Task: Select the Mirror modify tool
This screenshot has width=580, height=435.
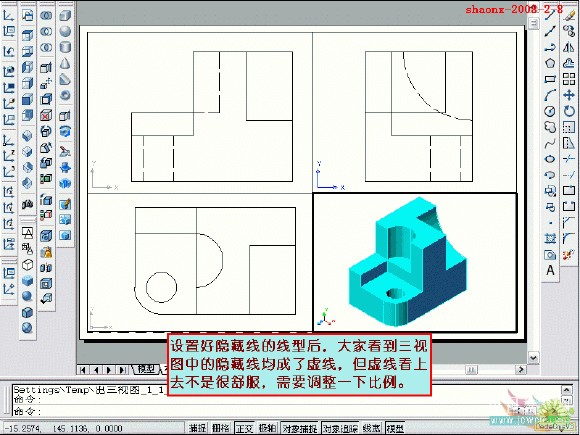Action: [x=569, y=47]
